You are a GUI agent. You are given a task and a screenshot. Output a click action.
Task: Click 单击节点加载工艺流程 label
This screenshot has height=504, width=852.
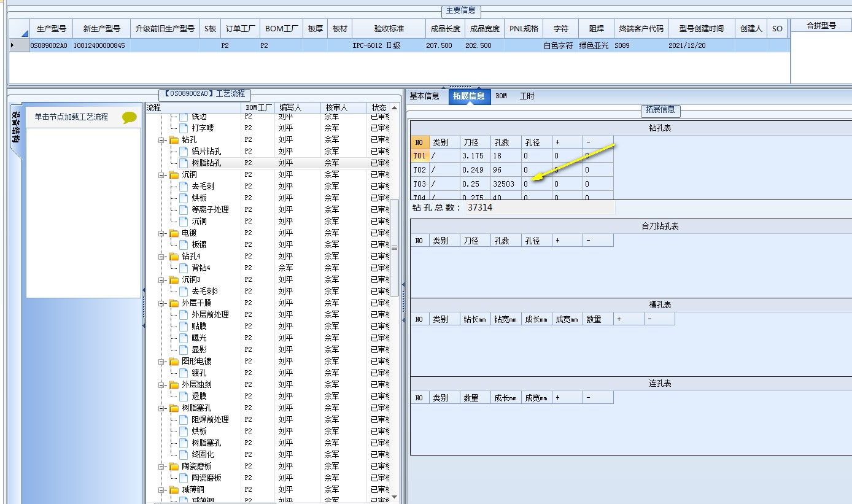[71, 117]
